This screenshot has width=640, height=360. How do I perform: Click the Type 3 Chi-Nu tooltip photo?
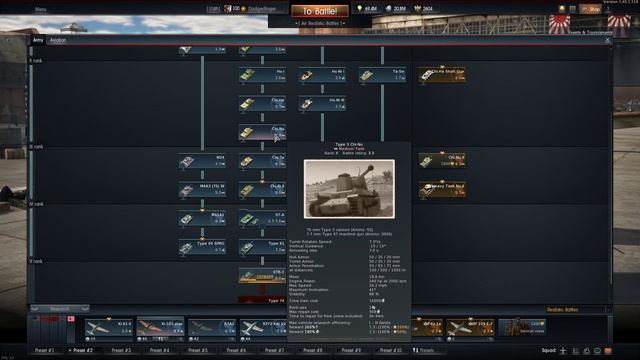pyautogui.click(x=349, y=189)
